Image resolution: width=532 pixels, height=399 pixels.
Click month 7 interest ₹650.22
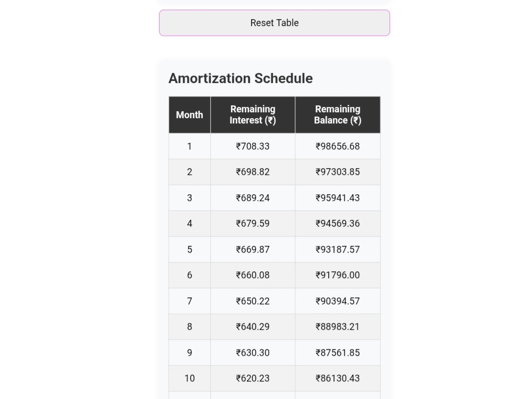(253, 301)
